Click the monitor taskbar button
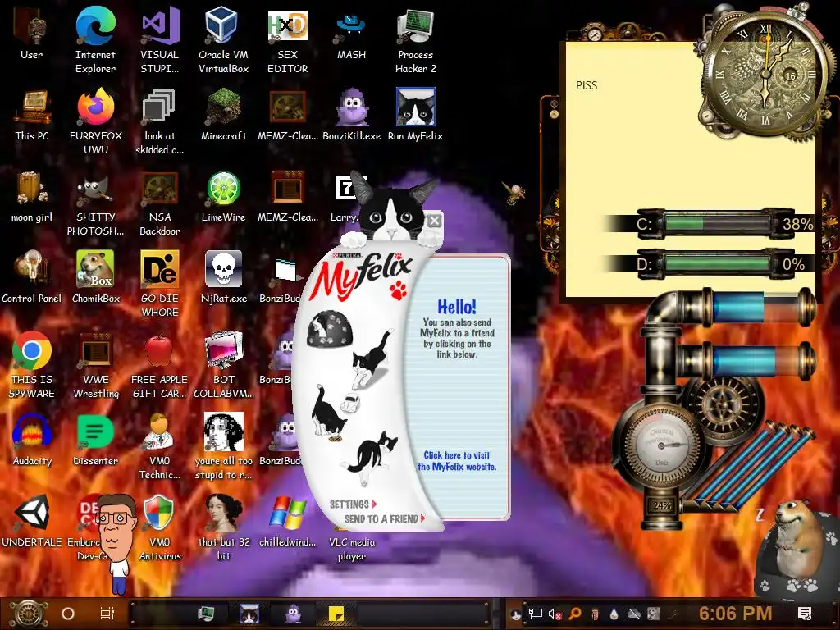This screenshot has height=630, width=840. click(x=206, y=614)
